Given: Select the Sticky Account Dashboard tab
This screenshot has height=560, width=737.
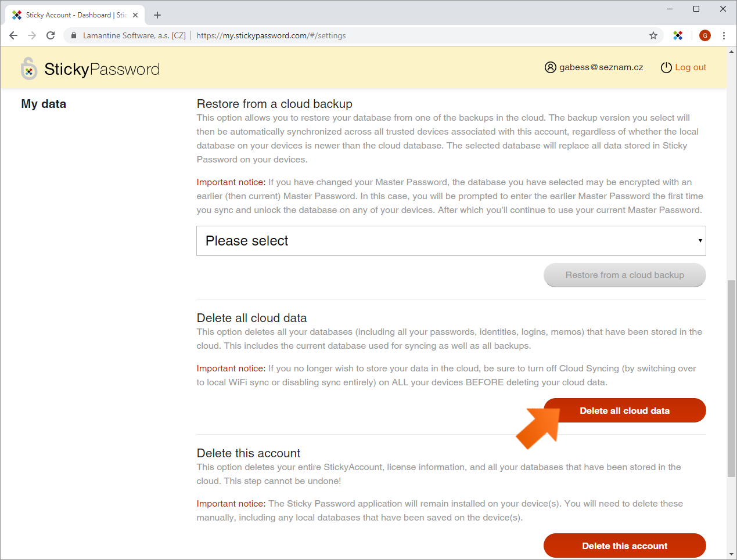Looking at the screenshot, I should (76, 15).
